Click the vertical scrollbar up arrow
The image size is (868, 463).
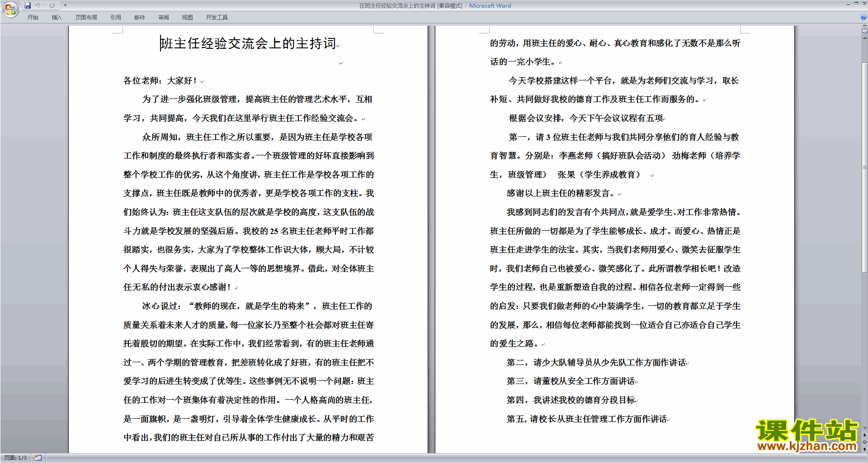point(864,37)
